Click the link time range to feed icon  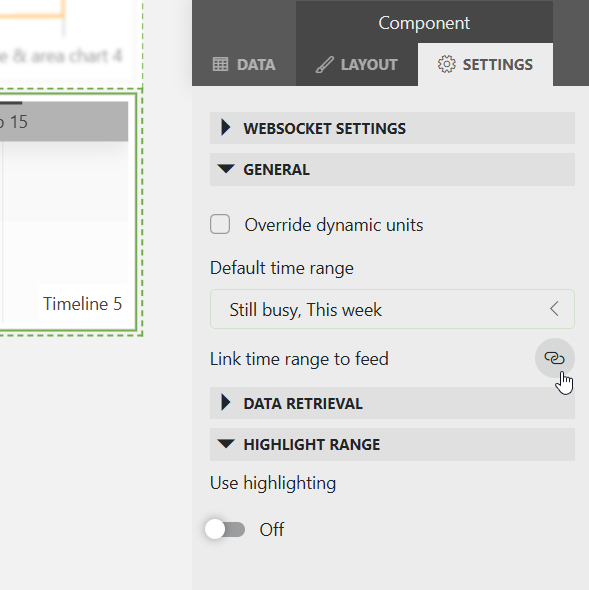[x=554, y=358]
